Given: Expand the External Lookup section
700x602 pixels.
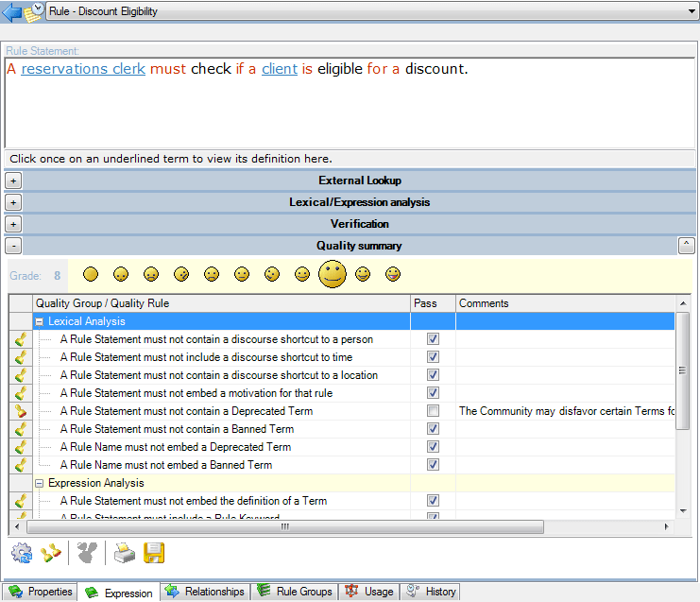Looking at the screenshot, I should [x=13, y=181].
